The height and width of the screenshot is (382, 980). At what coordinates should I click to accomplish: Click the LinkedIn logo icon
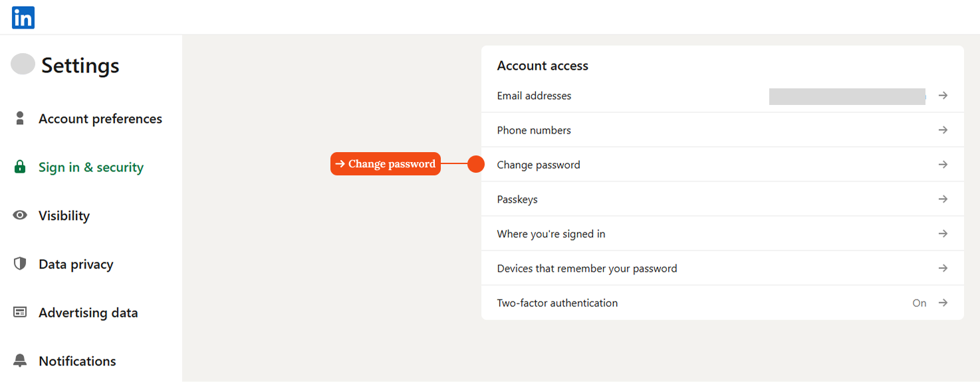[x=23, y=17]
